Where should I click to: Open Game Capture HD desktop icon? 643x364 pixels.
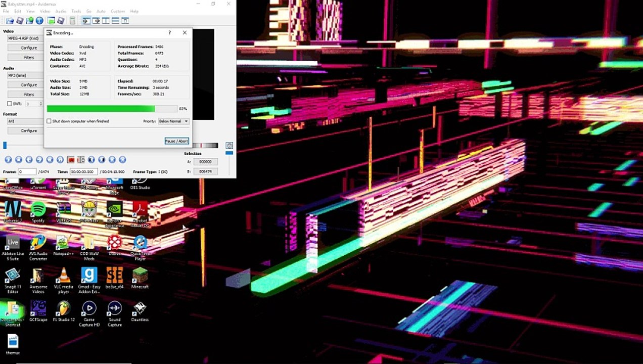89,313
